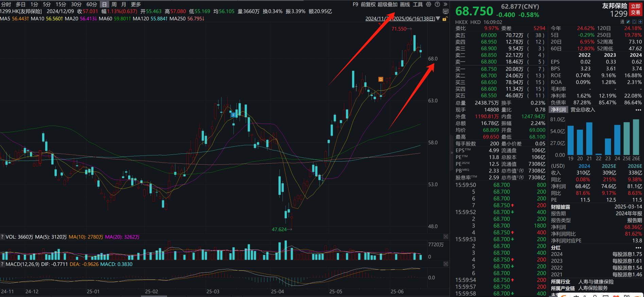
Task: Click the 买一 bid price 68.750
Action: tap(489, 69)
